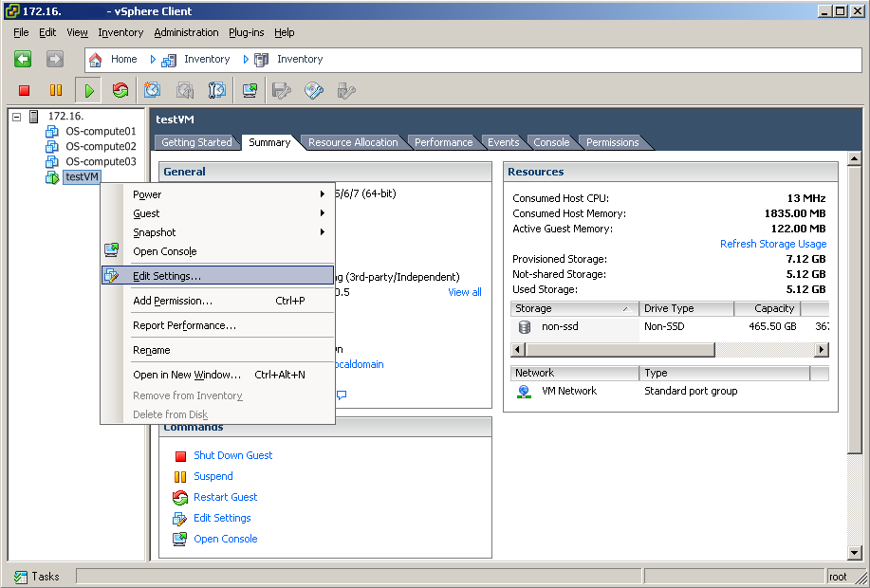Expand the Guest submenu arrow
The height and width of the screenshot is (588, 870).
coord(323,213)
